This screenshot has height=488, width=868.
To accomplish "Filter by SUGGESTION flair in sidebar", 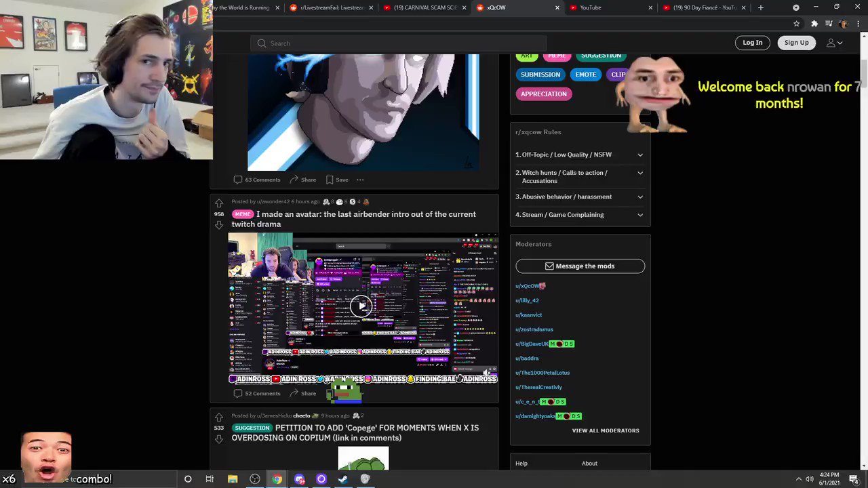I will 601,56.
